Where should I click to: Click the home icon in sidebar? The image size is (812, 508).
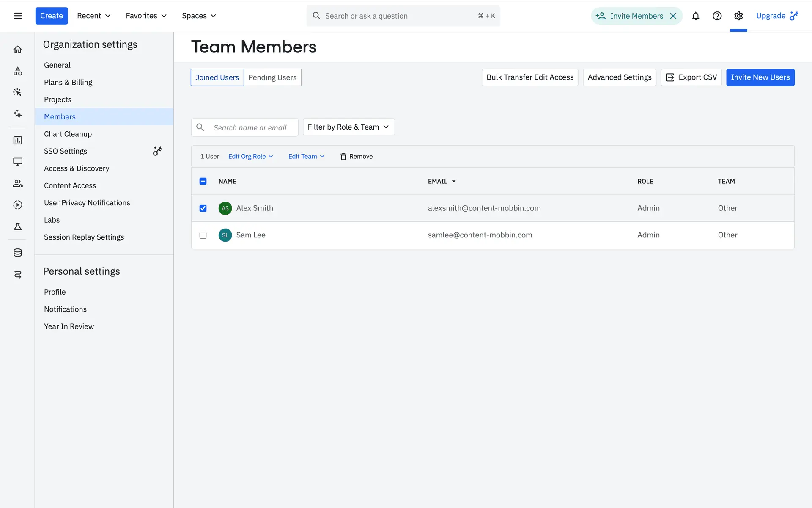click(x=18, y=50)
